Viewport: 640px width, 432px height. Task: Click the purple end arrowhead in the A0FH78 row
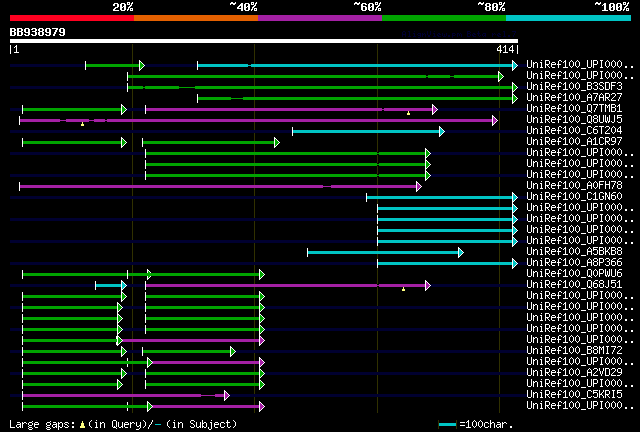pos(418,187)
